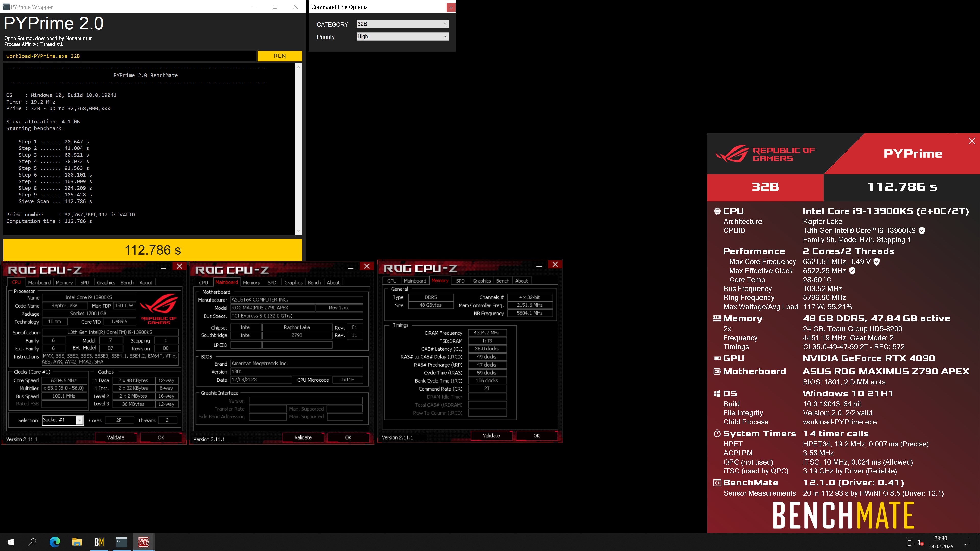Open the PYPrime console taskbar icon
The width and height of the screenshot is (980, 551).
pyautogui.click(x=121, y=542)
